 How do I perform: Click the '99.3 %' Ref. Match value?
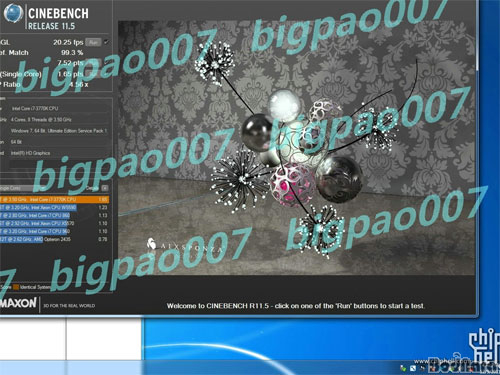tap(72, 53)
